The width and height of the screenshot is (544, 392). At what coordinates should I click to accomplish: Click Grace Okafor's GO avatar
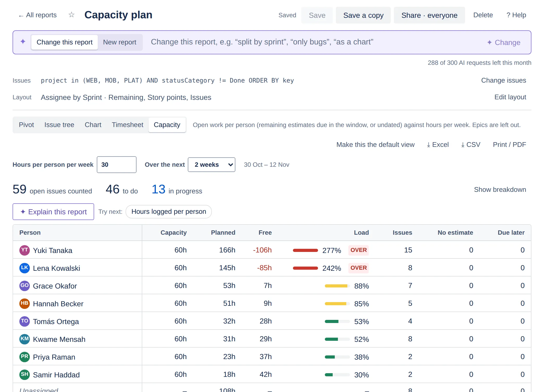click(25, 286)
